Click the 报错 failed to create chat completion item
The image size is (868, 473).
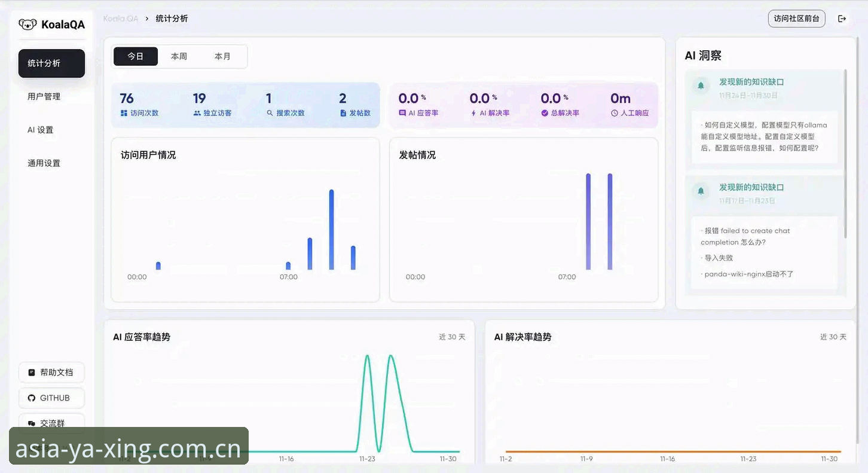click(745, 236)
